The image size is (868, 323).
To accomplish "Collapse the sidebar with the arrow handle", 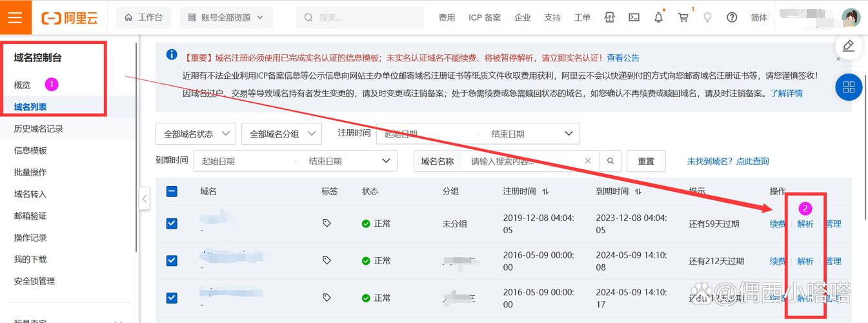I will pyautogui.click(x=145, y=198).
